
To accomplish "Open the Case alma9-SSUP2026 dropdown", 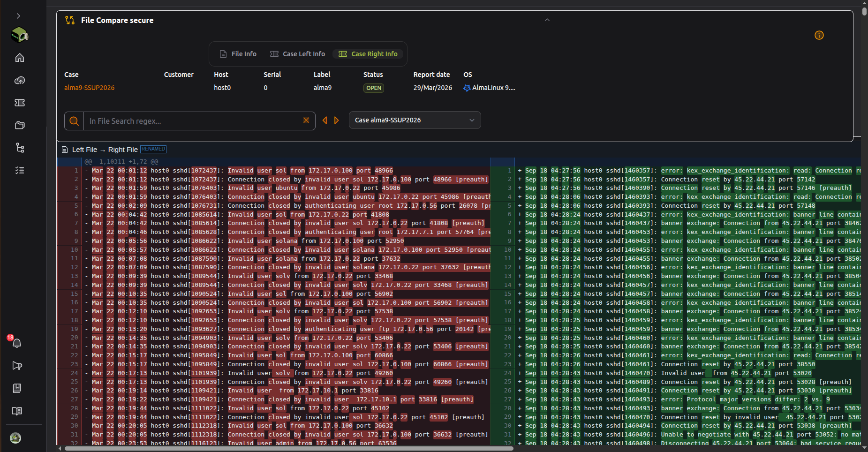I will [415, 120].
